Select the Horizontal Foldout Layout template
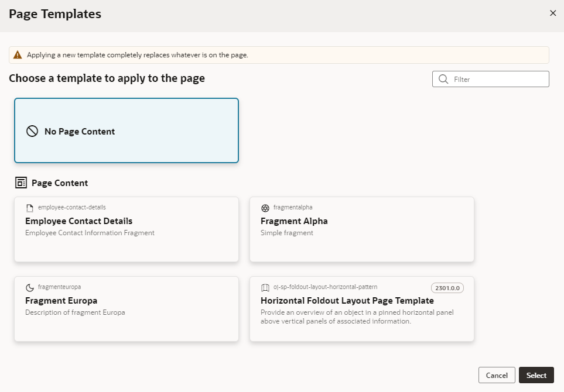 click(361, 309)
